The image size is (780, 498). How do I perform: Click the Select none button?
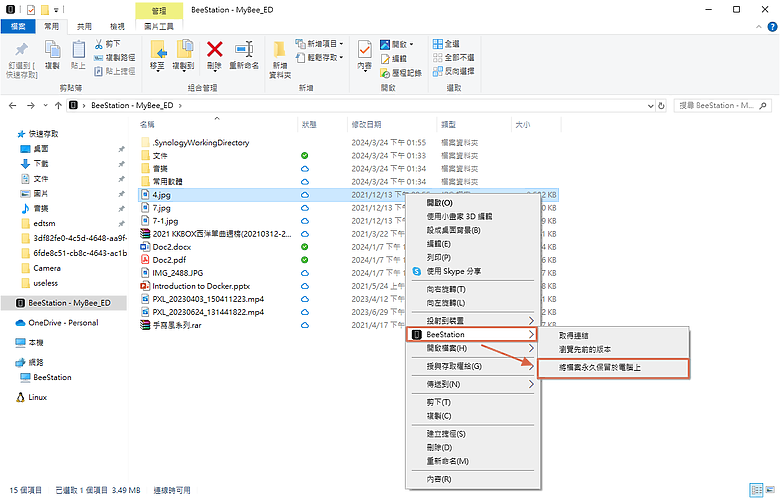[454, 58]
